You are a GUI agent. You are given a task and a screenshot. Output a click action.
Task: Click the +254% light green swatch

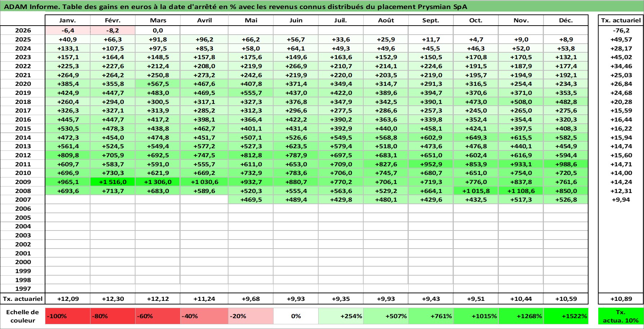(341, 316)
